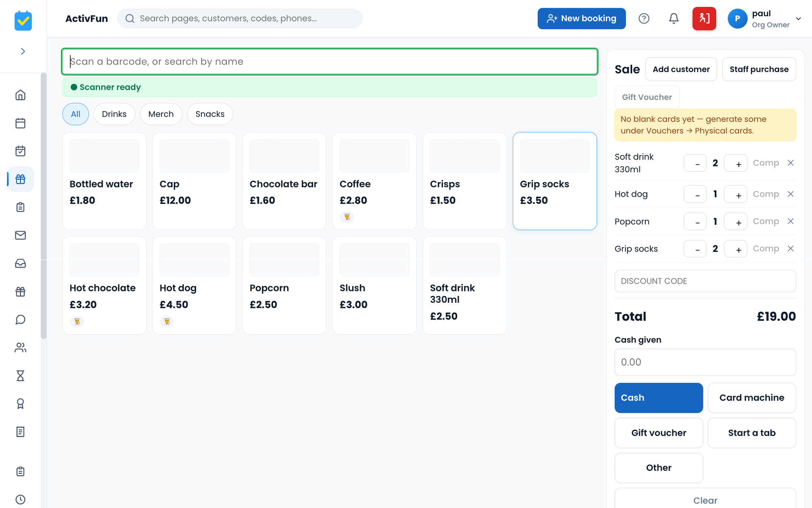Open the notifications bell
The width and height of the screenshot is (812, 508).
point(674,19)
